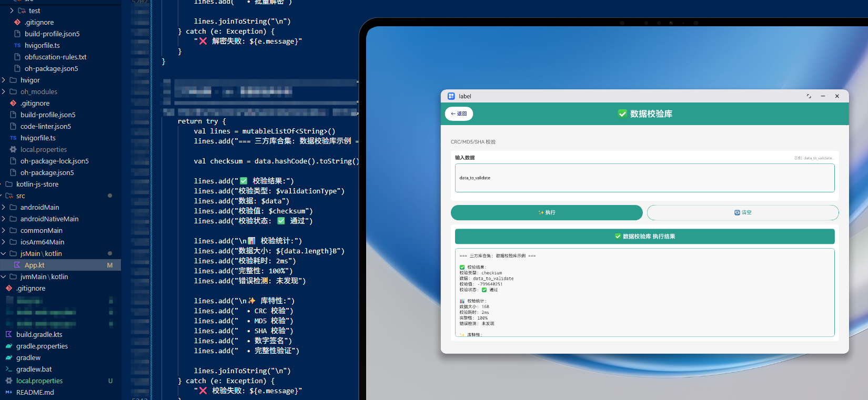Viewport: 868px width, 400px height.
Task: Click the results output text area
Action: click(644, 292)
